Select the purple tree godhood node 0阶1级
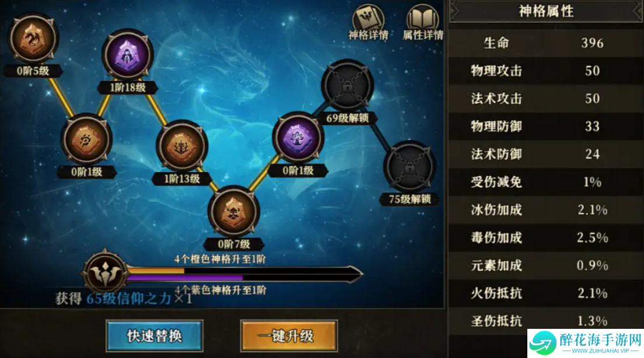644x358 pixels. [x=298, y=138]
